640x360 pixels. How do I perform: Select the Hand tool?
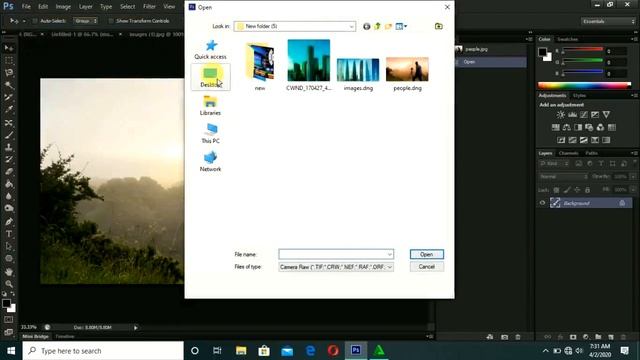9,271
